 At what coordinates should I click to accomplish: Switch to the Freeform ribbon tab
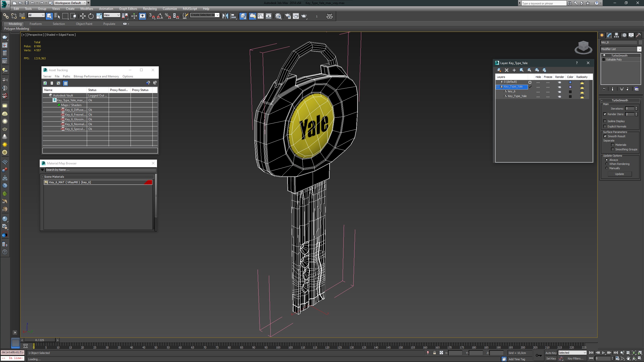coord(36,24)
